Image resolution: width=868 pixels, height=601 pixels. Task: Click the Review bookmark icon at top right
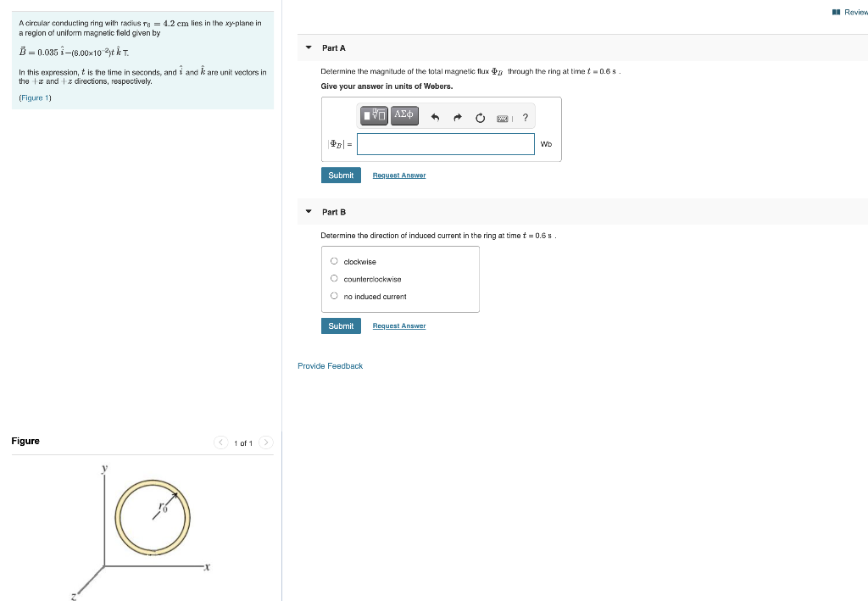click(835, 12)
